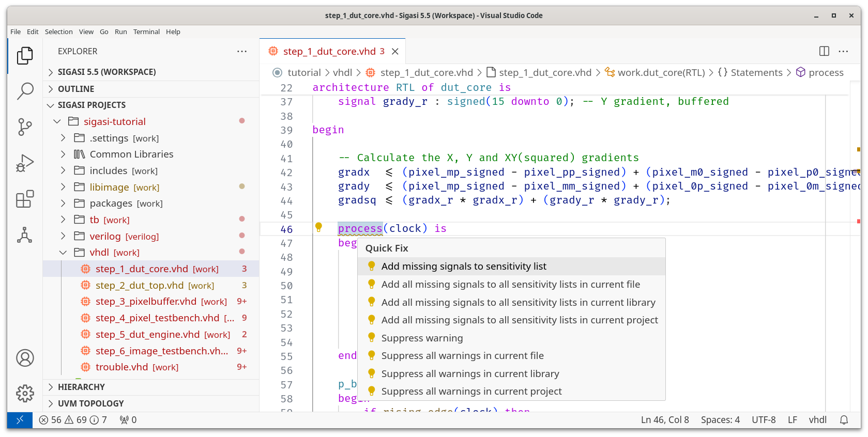Click 'Spaces: 4' indentation setting
Screen dimensions: 868x437
click(720, 420)
